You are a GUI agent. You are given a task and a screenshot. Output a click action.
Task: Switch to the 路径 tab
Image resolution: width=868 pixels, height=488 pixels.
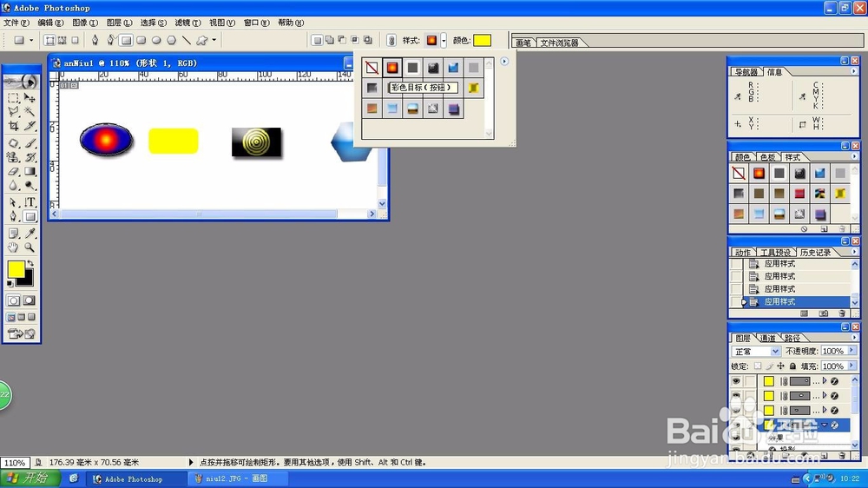click(792, 338)
